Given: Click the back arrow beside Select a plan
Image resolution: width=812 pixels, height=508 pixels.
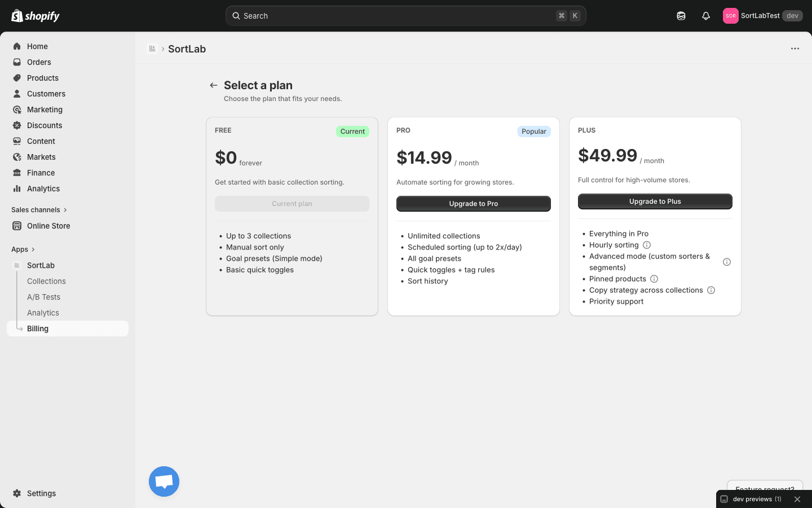Looking at the screenshot, I should [x=213, y=85].
